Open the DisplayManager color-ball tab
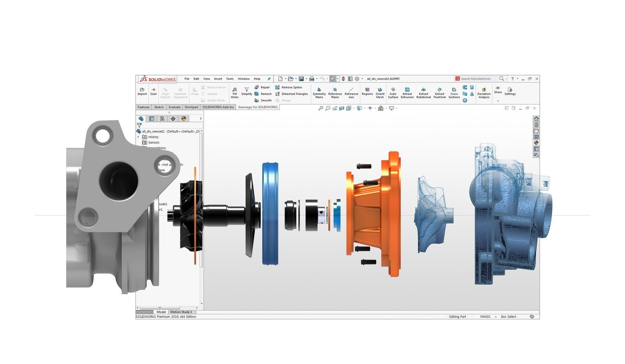Screen dimensions: 625x364 point(184,119)
